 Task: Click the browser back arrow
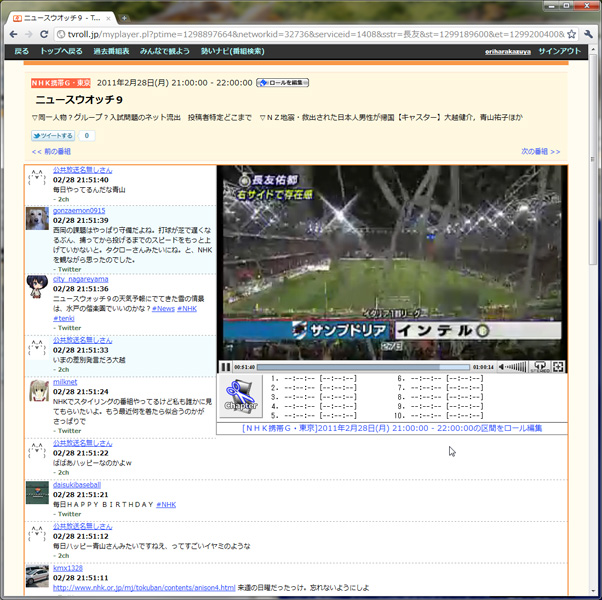click(x=11, y=33)
